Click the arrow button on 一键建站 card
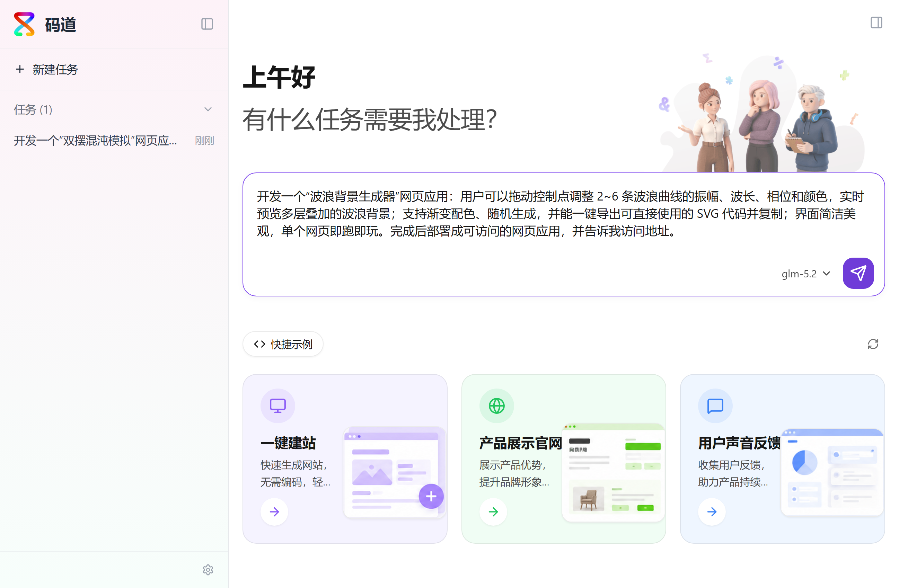Screen dimensions: 899x588 [274, 512]
